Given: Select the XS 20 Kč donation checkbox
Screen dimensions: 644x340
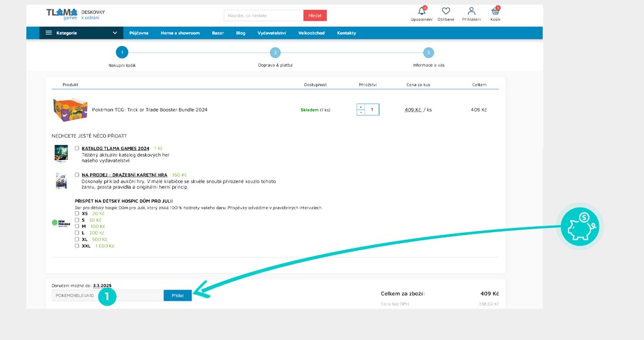Looking at the screenshot, I should click(x=77, y=213).
